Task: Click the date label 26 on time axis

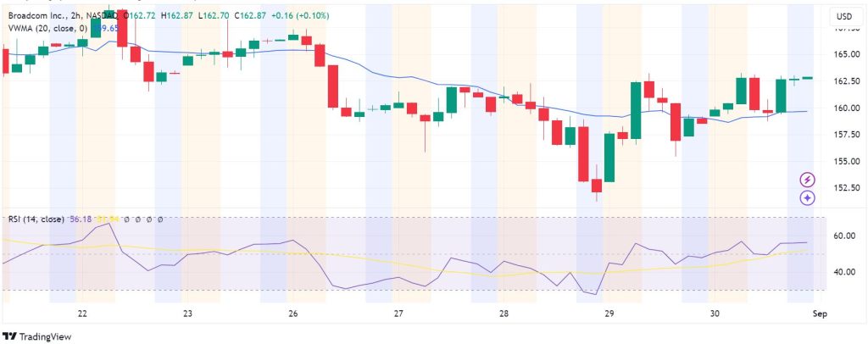Action: tap(292, 314)
